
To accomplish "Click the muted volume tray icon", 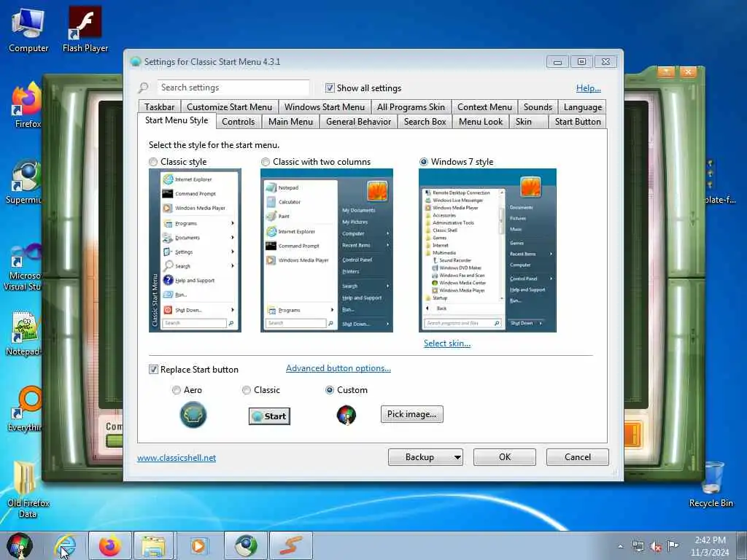I will 656,547.
